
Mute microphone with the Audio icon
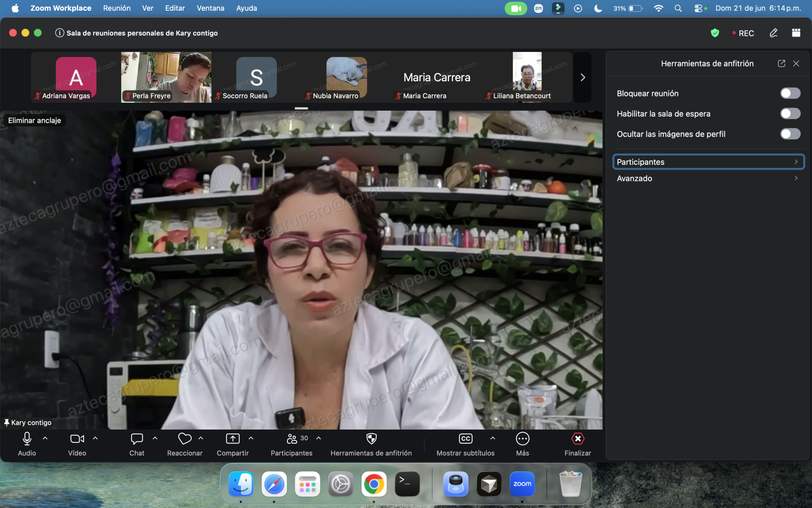27,438
